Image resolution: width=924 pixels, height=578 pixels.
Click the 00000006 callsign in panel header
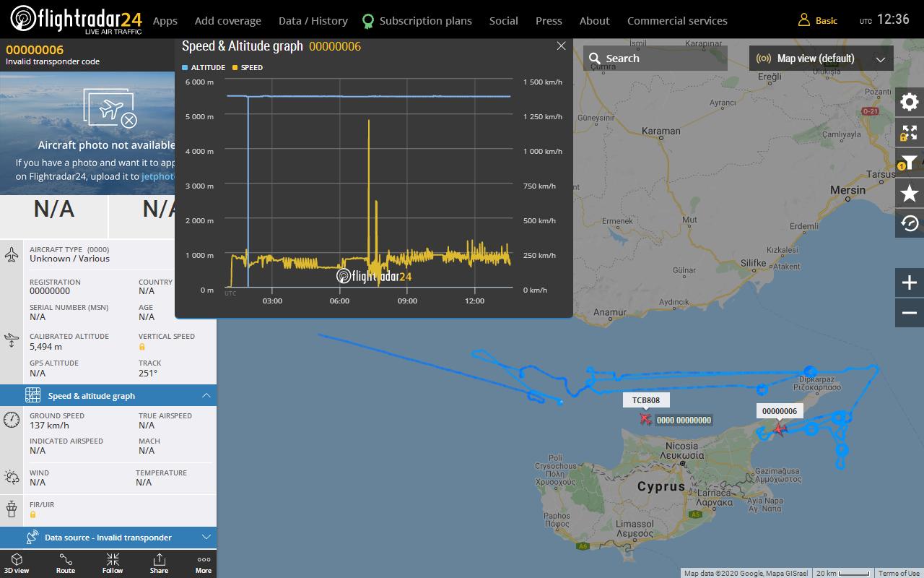click(x=35, y=50)
